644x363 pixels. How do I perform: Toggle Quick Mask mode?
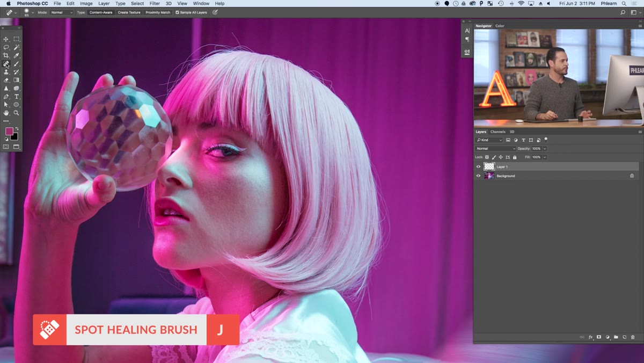point(6,147)
